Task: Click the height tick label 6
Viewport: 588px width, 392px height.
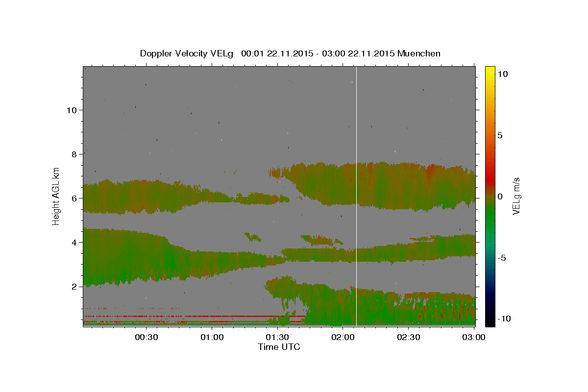Action: click(x=74, y=198)
